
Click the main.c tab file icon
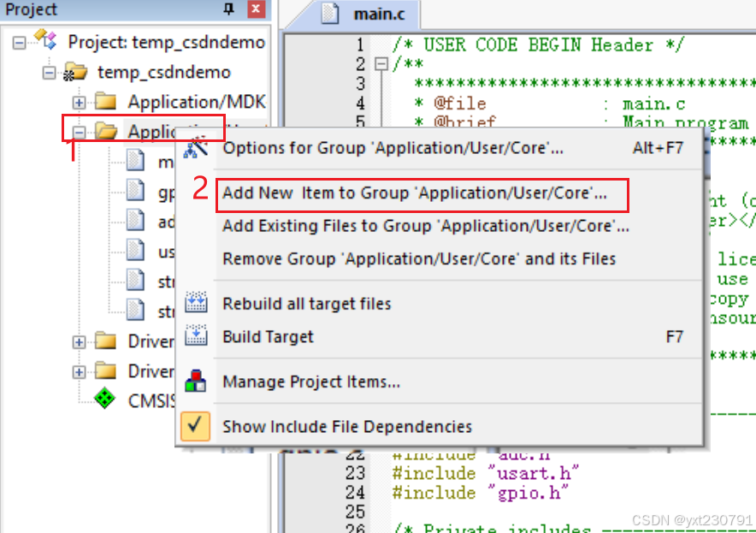(331, 14)
